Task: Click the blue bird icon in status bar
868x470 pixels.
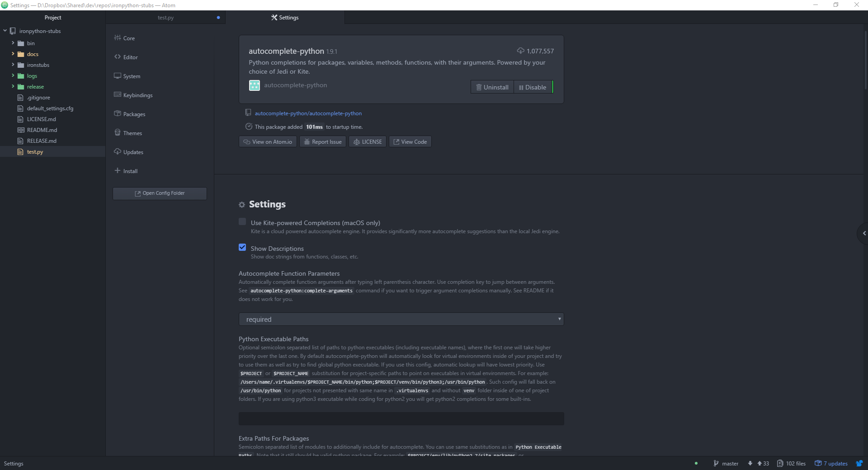Action: [859, 463]
